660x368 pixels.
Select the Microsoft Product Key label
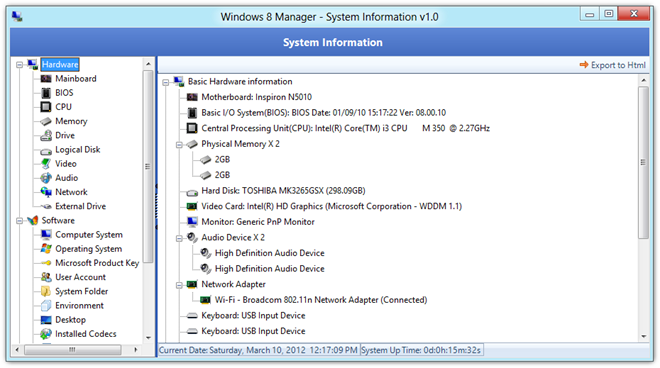[97, 263]
